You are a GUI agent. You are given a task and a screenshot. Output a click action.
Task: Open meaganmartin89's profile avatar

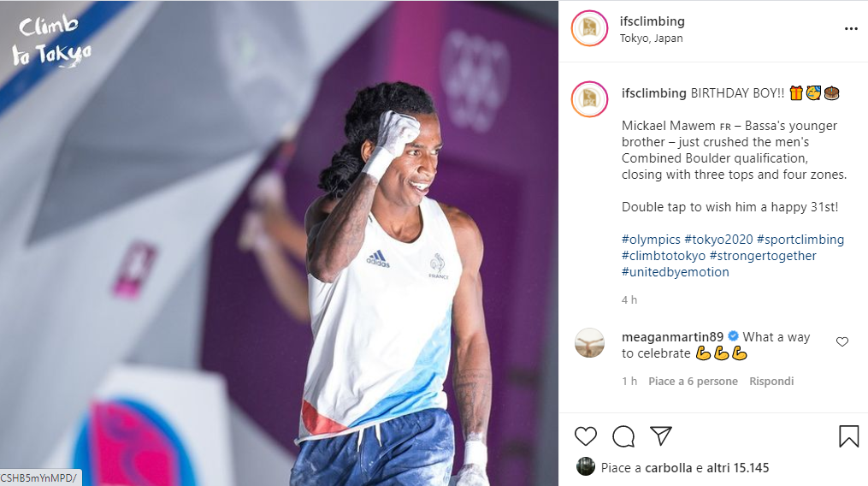coord(589,342)
